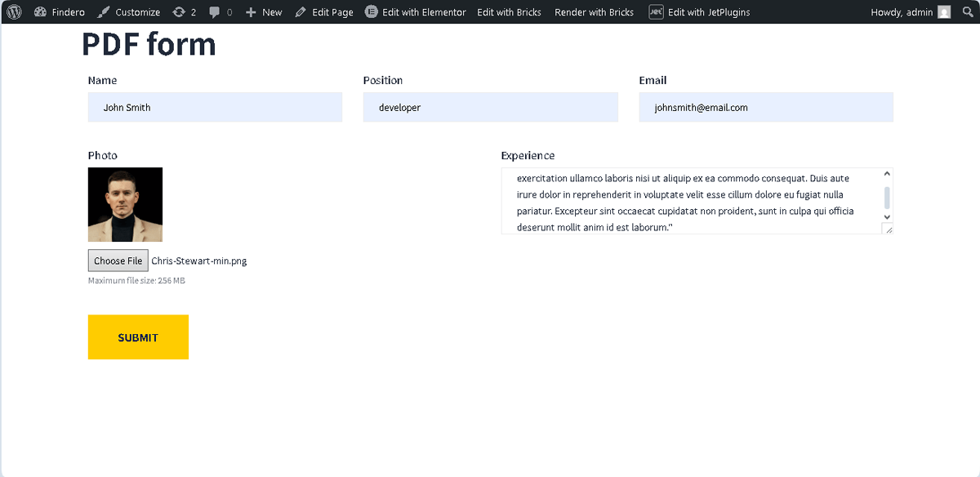980x477 pixels.
Task: Open the admin bar search magnifier
Action: pyautogui.click(x=968, y=11)
